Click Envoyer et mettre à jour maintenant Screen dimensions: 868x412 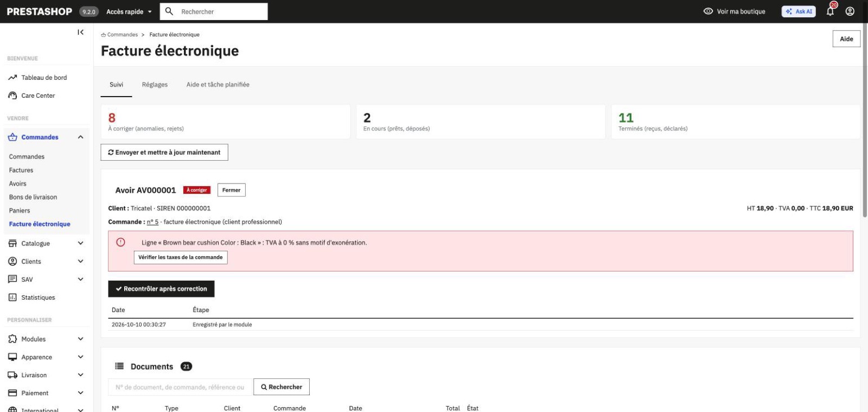point(164,153)
